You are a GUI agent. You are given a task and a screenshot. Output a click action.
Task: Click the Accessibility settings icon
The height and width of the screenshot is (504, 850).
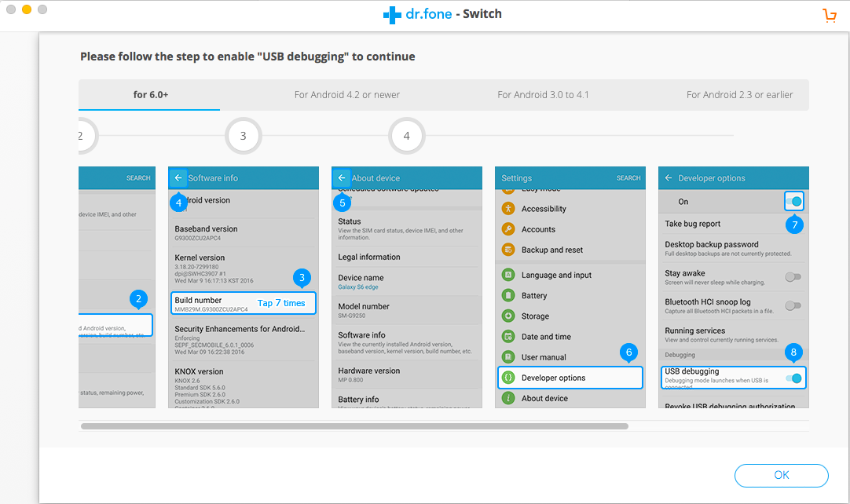click(508, 209)
